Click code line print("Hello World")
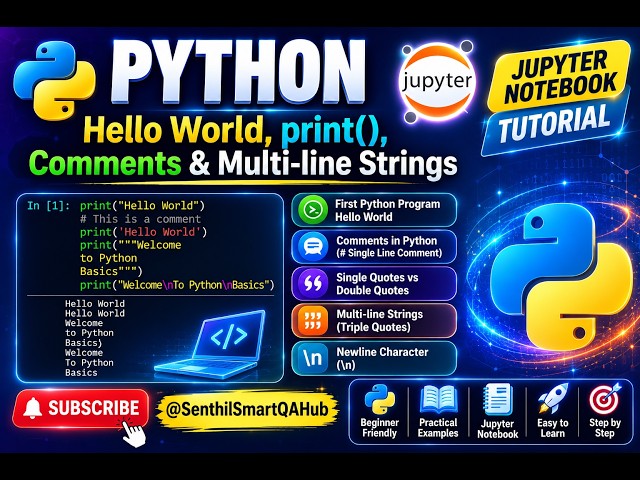Viewport: 640px width, 480px height. 142,205
